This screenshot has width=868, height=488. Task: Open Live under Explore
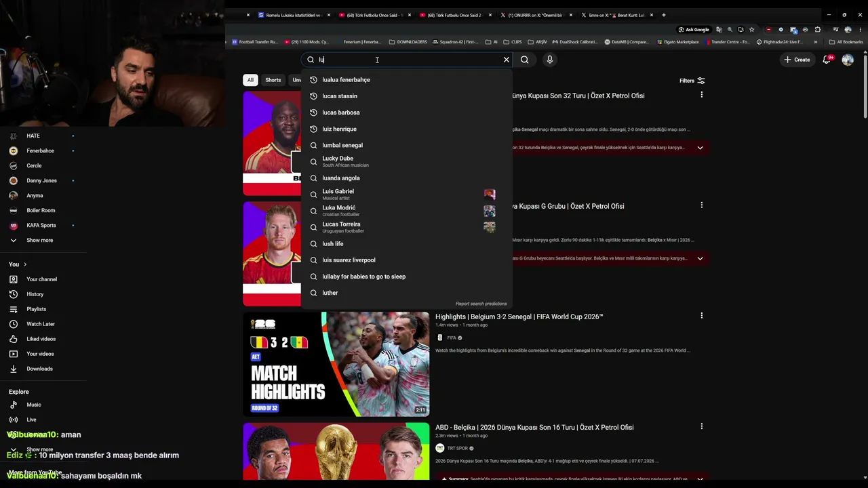[x=31, y=420]
